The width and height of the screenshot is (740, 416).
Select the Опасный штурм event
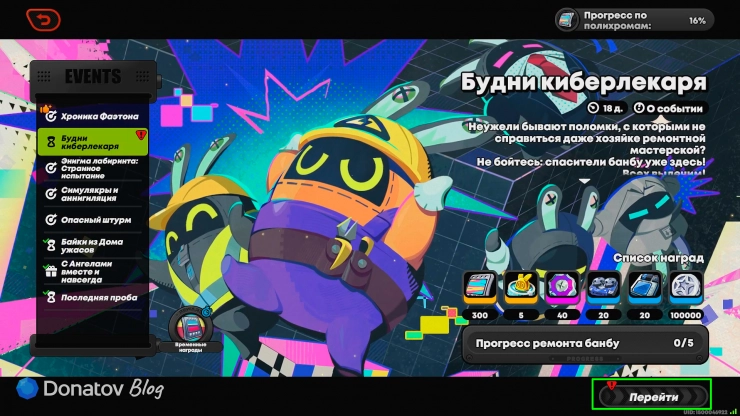[93, 220]
